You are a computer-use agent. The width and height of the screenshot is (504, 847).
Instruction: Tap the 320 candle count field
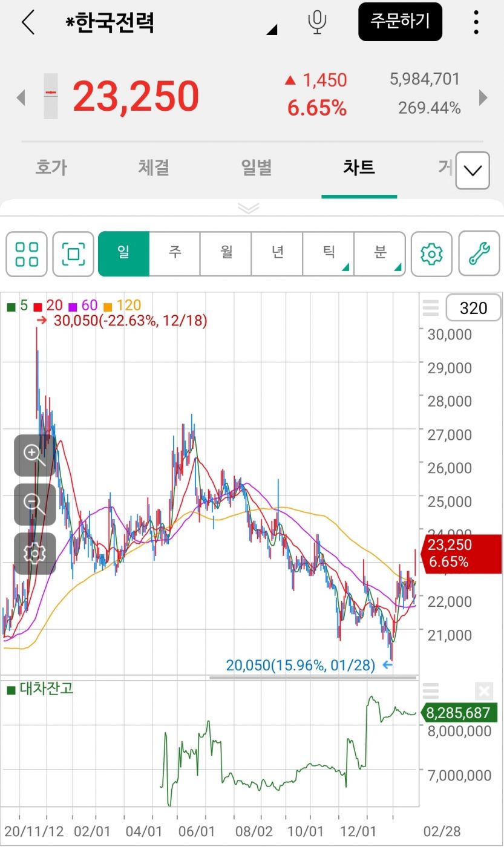point(473,309)
